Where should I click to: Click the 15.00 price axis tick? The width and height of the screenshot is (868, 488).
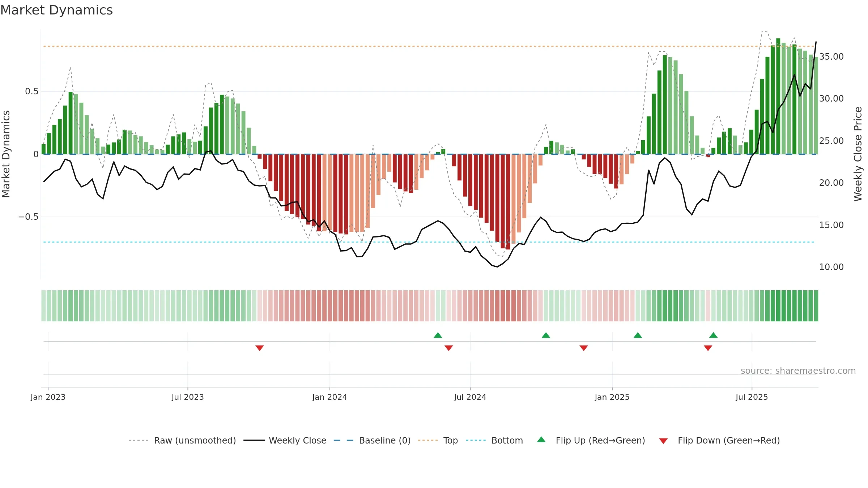click(831, 225)
